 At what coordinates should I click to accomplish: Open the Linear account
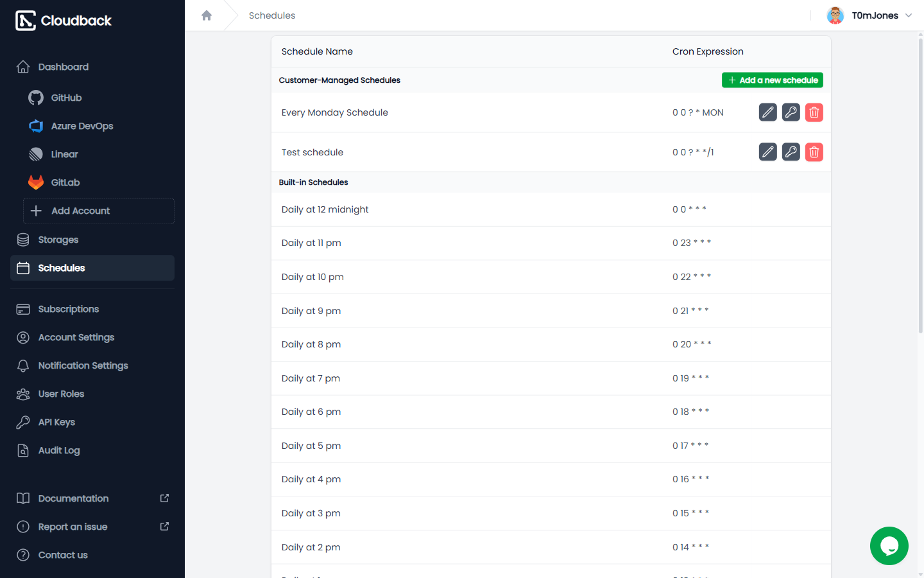(x=99, y=154)
